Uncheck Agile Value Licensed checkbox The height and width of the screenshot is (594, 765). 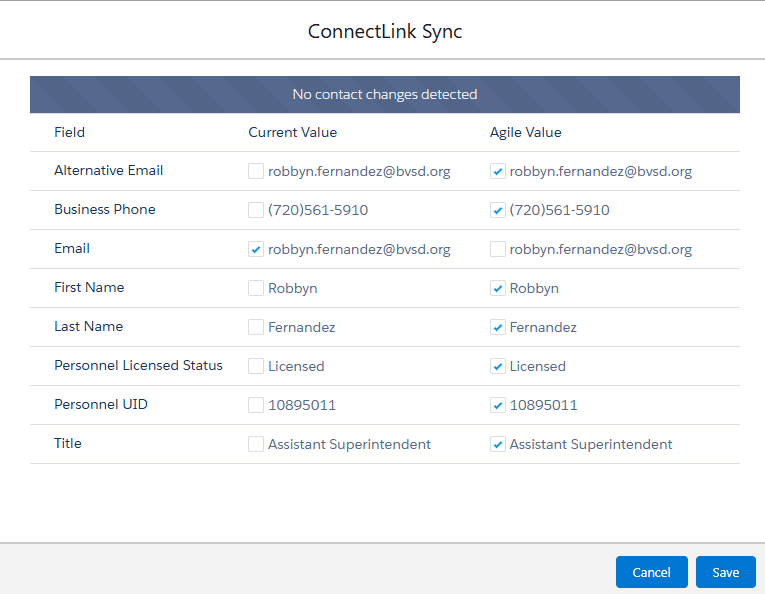(x=498, y=366)
